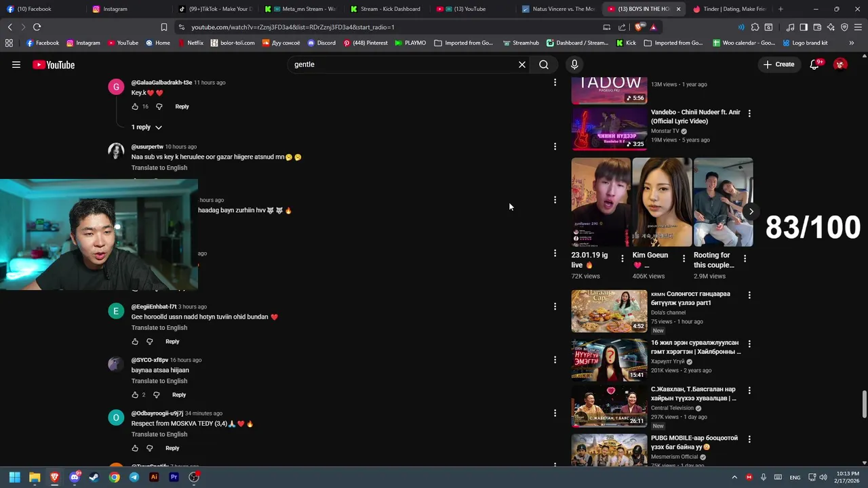Open Adobe Premiere Pro from taskbar
The image size is (868, 488).
tap(174, 477)
